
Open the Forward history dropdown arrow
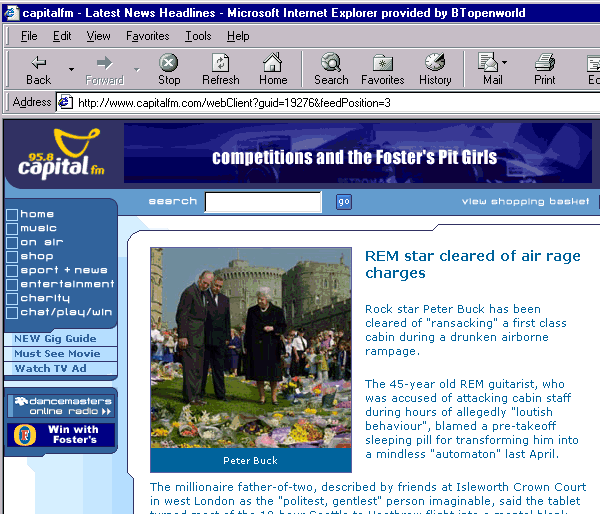137,69
